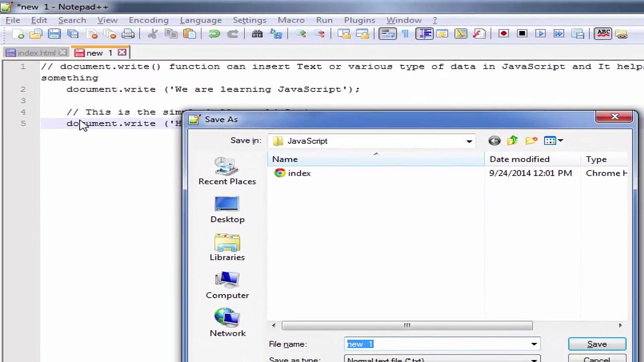
Task: Click the Stop Recording macro icon
Action: click(522, 34)
